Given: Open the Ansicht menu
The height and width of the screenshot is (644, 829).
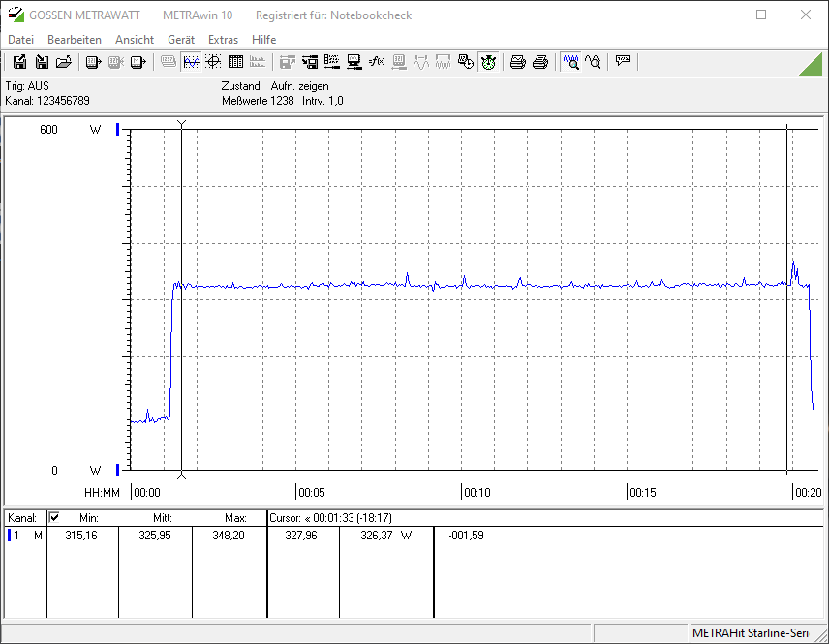Looking at the screenshot, I should coord(135,40).
